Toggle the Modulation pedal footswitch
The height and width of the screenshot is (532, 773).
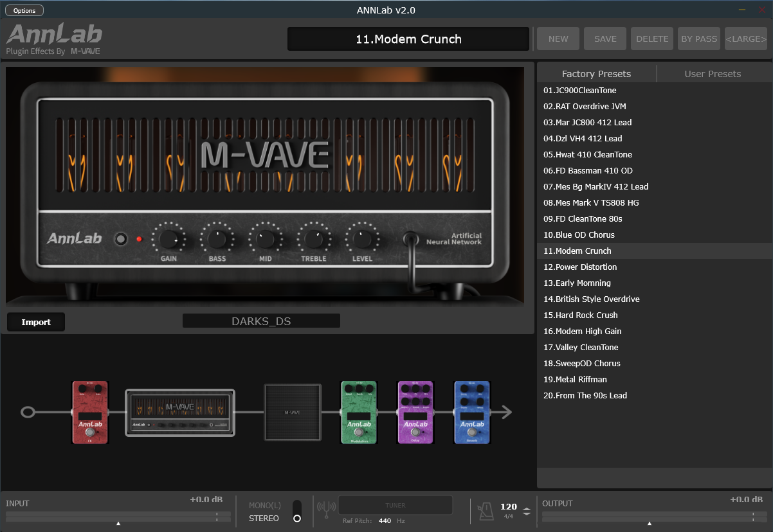[x=359, y=432]
